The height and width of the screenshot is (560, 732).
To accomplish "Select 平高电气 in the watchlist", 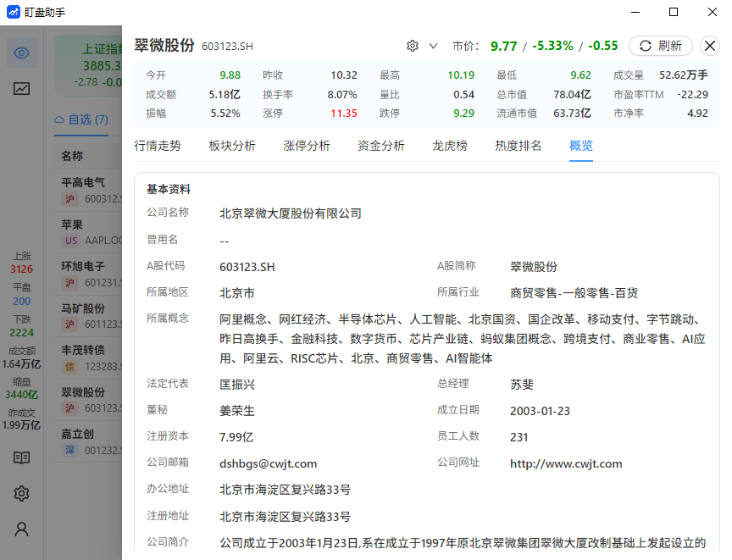I will pyautogui.click(x=88, y=191).
